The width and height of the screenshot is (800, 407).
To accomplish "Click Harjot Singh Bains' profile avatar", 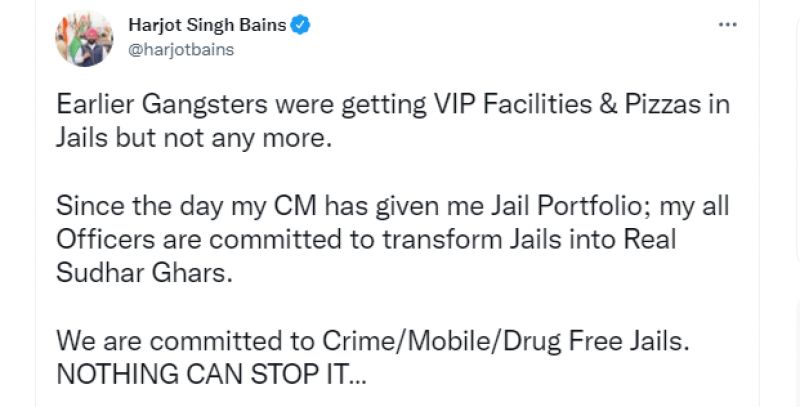I will point(84,40).
